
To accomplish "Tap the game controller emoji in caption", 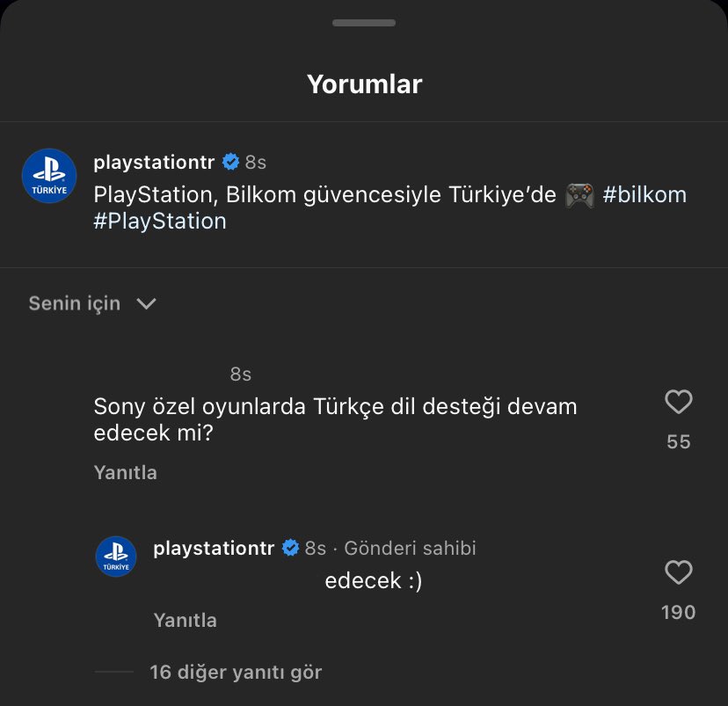I will 579,195.
